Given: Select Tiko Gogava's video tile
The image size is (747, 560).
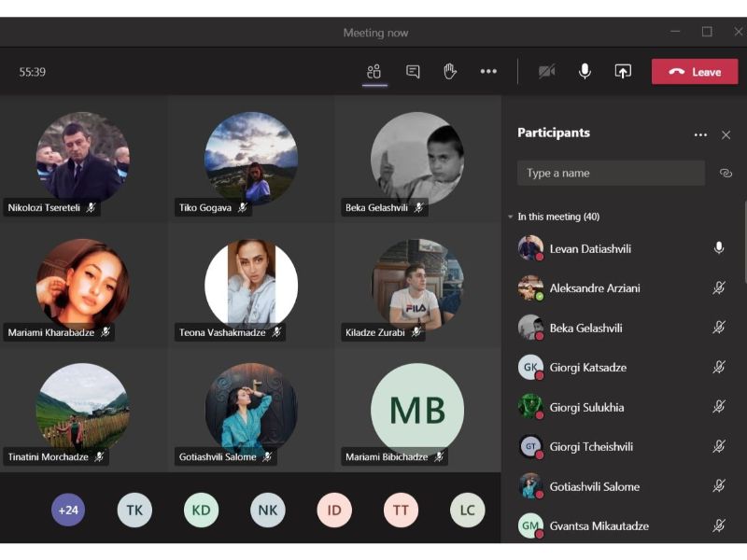Looking at the screenshot, I should pyautogui.click(x=250, y=158).
